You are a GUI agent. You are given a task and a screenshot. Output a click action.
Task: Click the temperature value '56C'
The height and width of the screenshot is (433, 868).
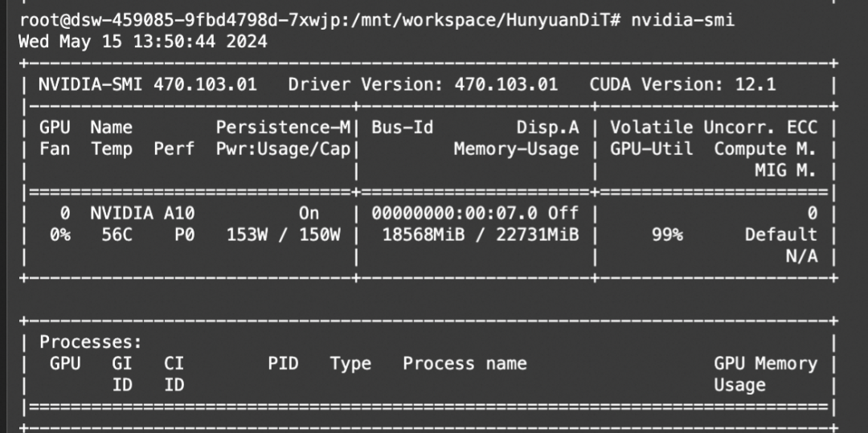(117, 235)
